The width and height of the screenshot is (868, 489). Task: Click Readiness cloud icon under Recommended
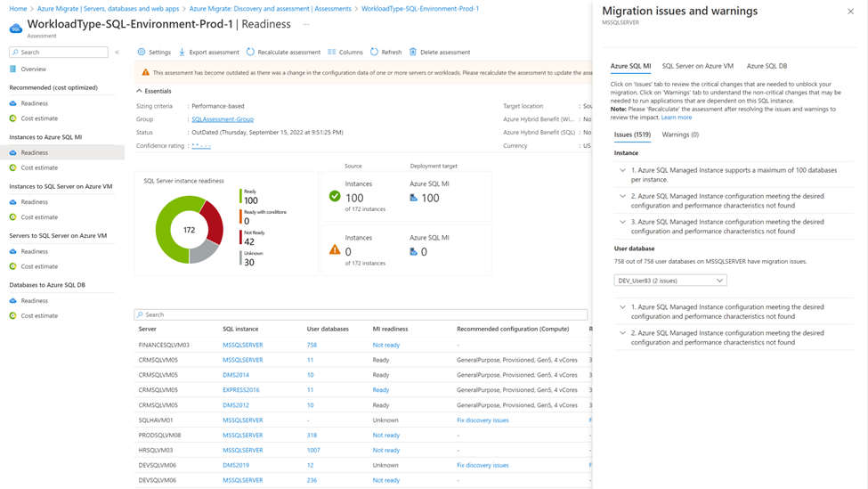pos(12,103)
